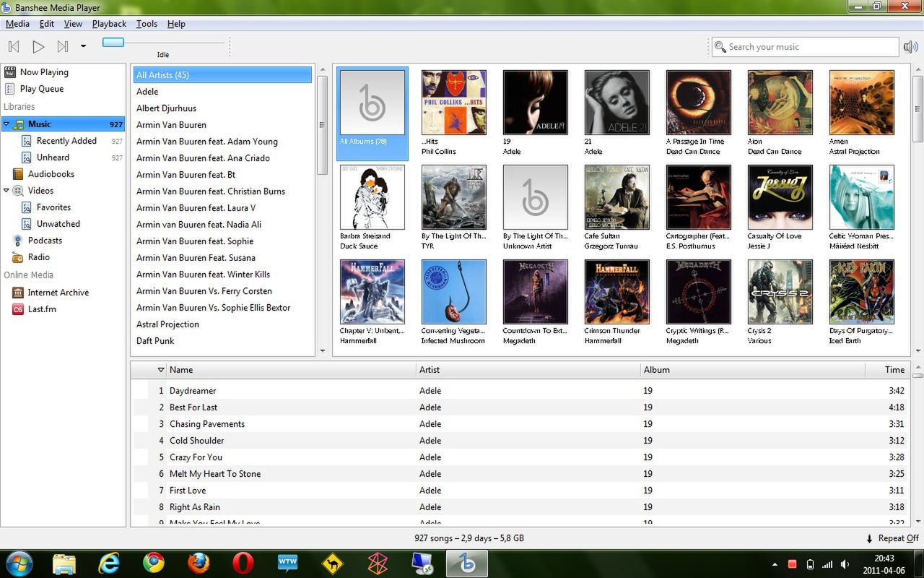Start playback with the Play button
This screenshot has height=578, width=924.
38,47
